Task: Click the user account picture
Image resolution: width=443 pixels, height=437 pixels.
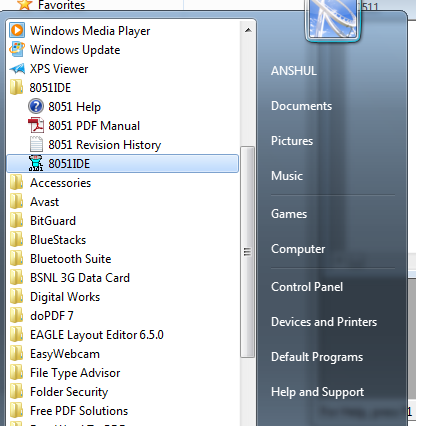Action: click(332, 19)
